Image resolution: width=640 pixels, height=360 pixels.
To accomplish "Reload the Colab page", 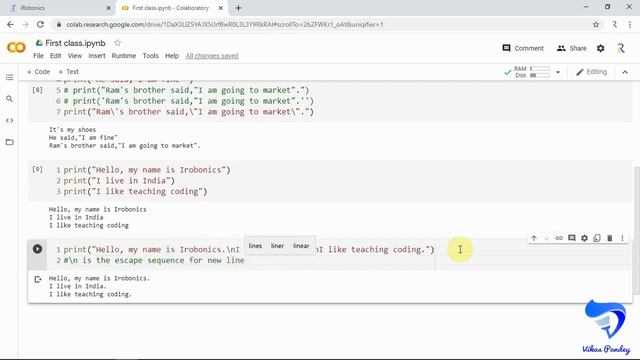I will tap(40, 24).
